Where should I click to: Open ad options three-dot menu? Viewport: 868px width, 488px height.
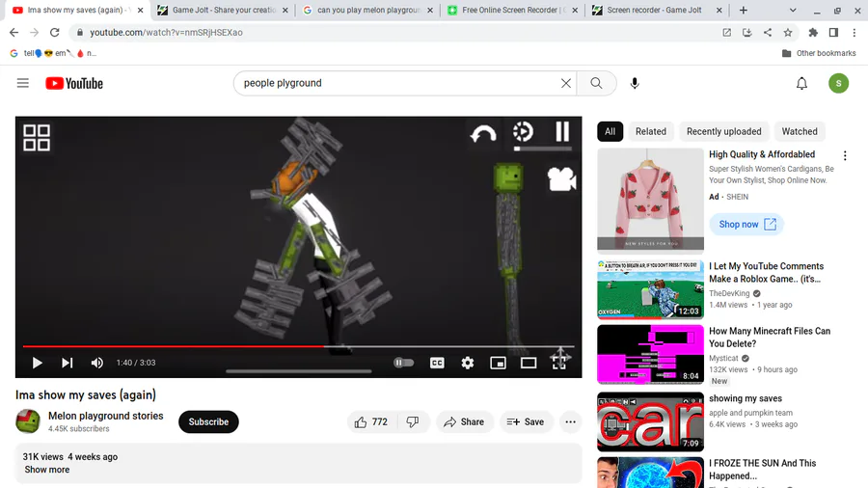pyautogui.click(x=845, y=155)
